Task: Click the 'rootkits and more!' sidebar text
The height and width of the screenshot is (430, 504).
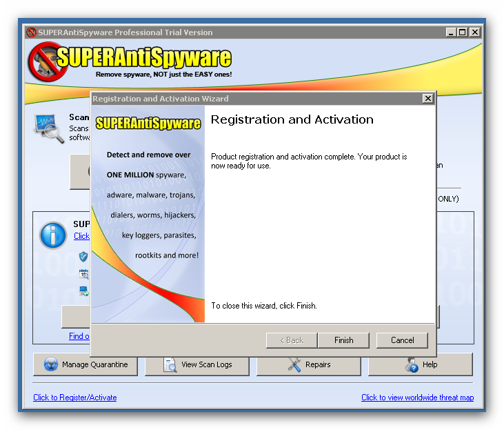Action: coord(167,255)
